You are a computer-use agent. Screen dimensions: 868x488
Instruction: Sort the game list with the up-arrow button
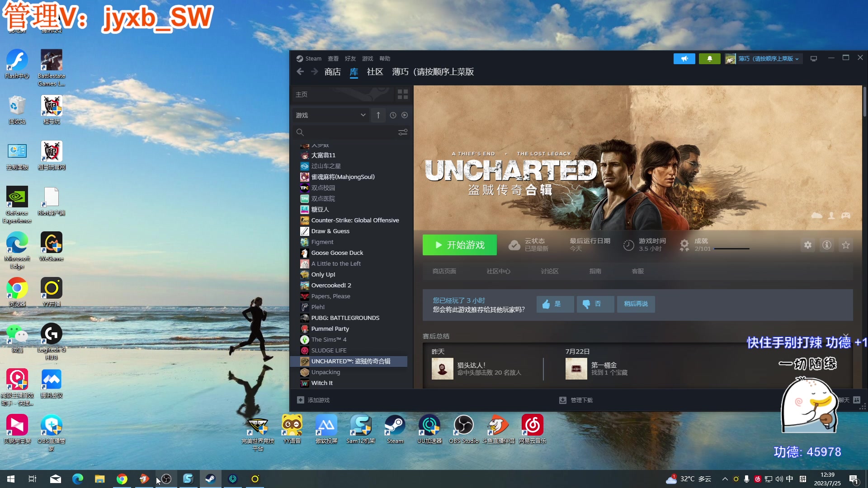tap(378, 115)
